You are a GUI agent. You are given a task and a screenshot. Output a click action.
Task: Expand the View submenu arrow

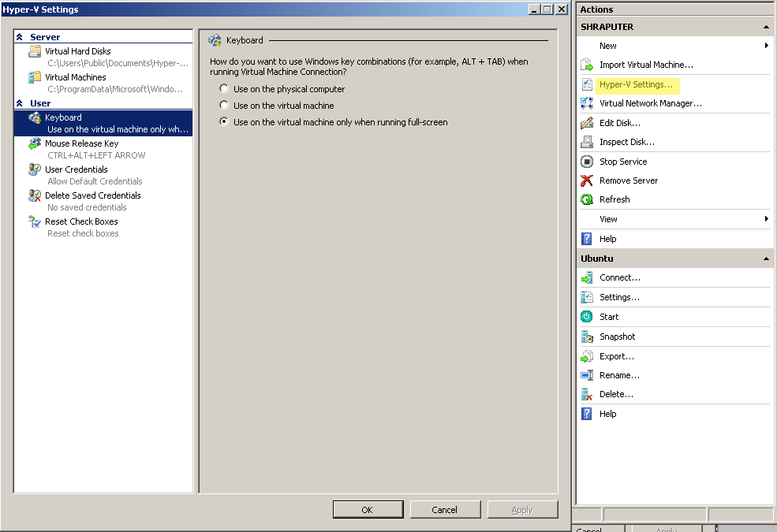(x=767, y=219)
